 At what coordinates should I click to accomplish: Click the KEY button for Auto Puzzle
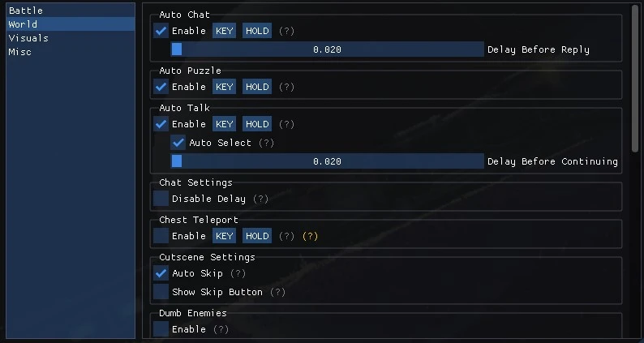(x=224, y=87)
